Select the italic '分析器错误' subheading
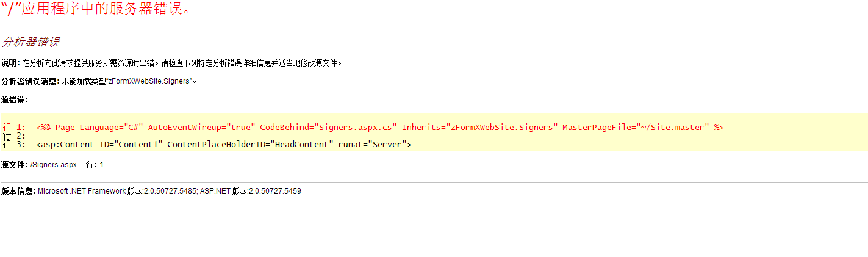The image size is (868, 257). (x=30, y=42)
